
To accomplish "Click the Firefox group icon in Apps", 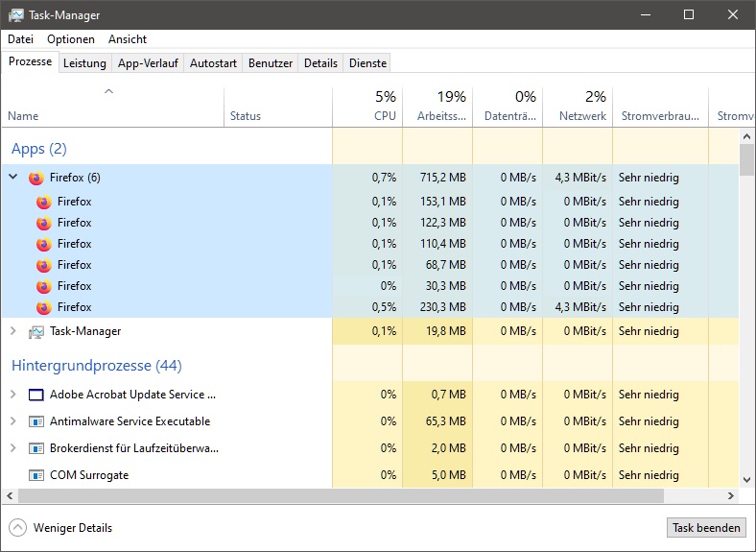I will [x=36, y=178].
